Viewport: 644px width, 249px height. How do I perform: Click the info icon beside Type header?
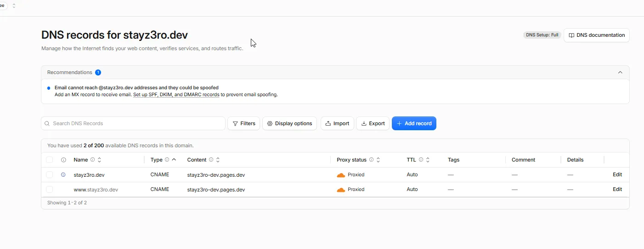pos(167,160)
